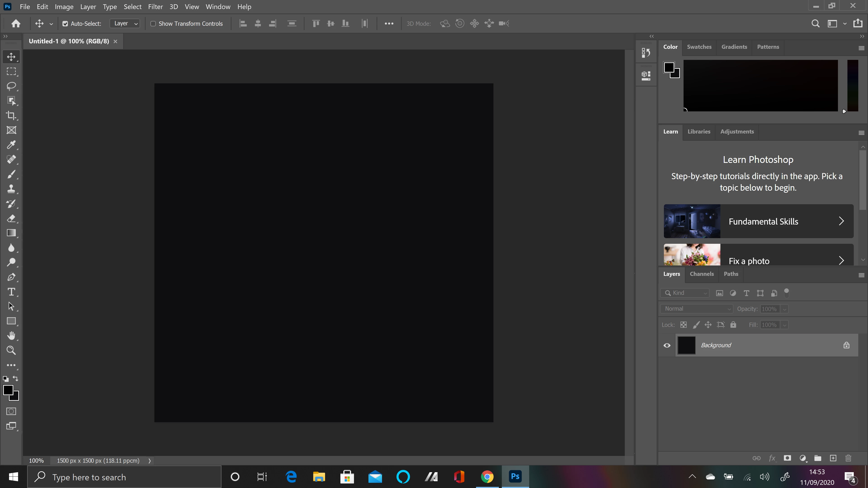Viewport: 868px width, 488px height.
Task: Hide the Background layer visibility
Action: click(x=667, y=345)
